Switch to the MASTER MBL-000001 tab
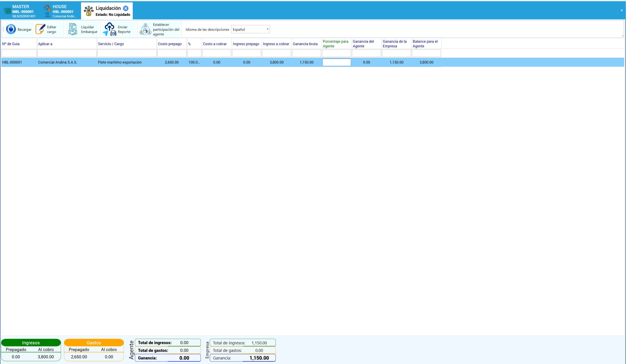Viewport: 626px width, 364px height. (20, 11)
